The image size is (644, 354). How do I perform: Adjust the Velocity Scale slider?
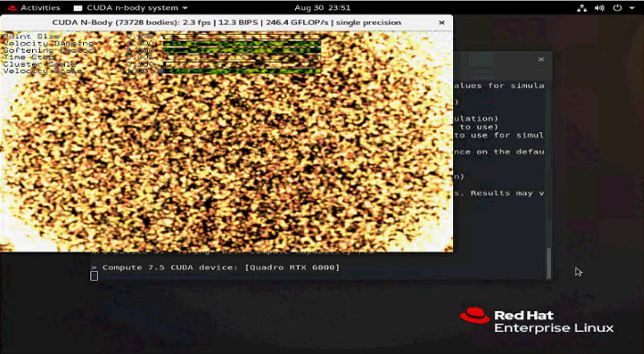point(242,71)
